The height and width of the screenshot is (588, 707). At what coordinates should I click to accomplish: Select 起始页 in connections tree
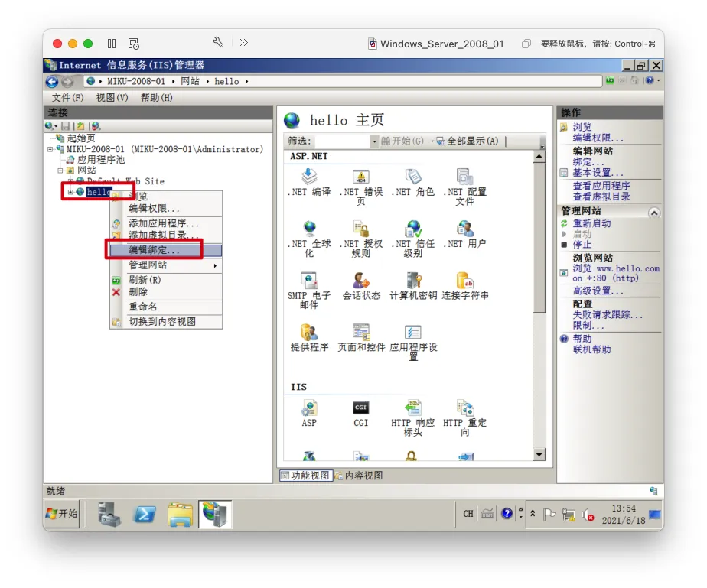pyautogui.click(x=81, y=138)
